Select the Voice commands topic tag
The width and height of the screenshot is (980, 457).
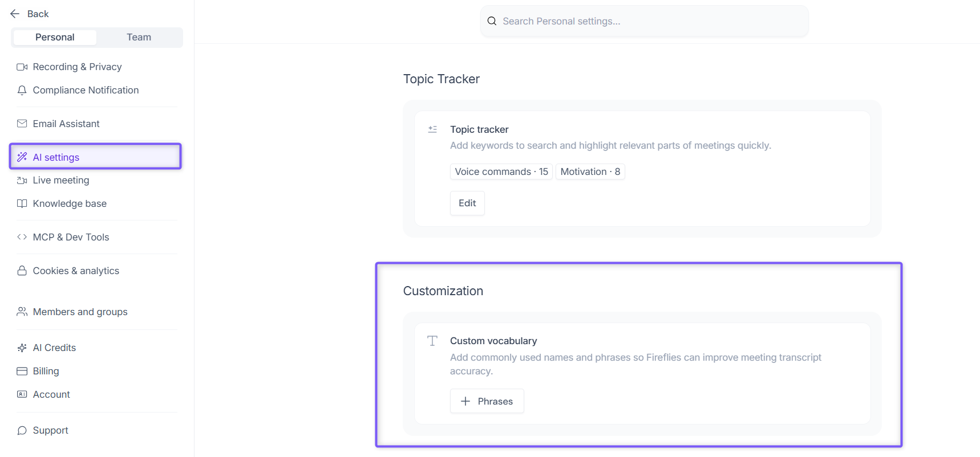(x=501, y=172)
